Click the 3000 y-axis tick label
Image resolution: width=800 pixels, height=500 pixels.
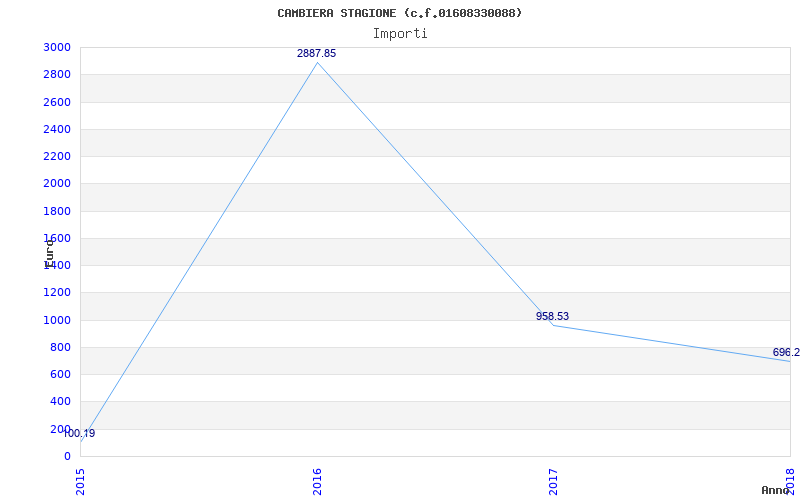click(57, 47)
